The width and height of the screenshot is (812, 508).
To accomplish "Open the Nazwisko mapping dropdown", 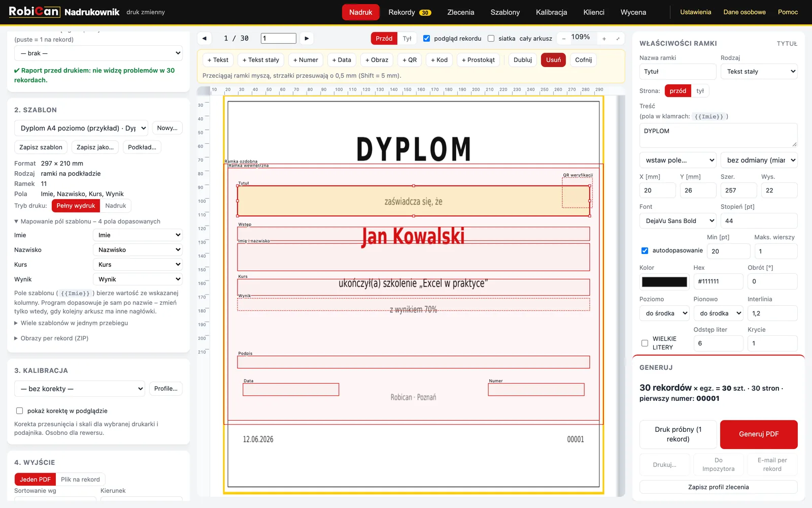I will (138, 250).
